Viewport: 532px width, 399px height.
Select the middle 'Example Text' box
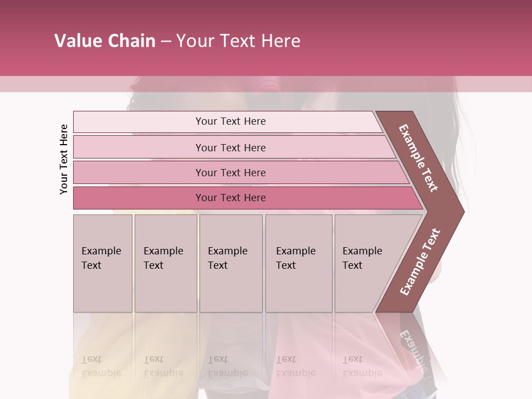(x=231, y=263)
